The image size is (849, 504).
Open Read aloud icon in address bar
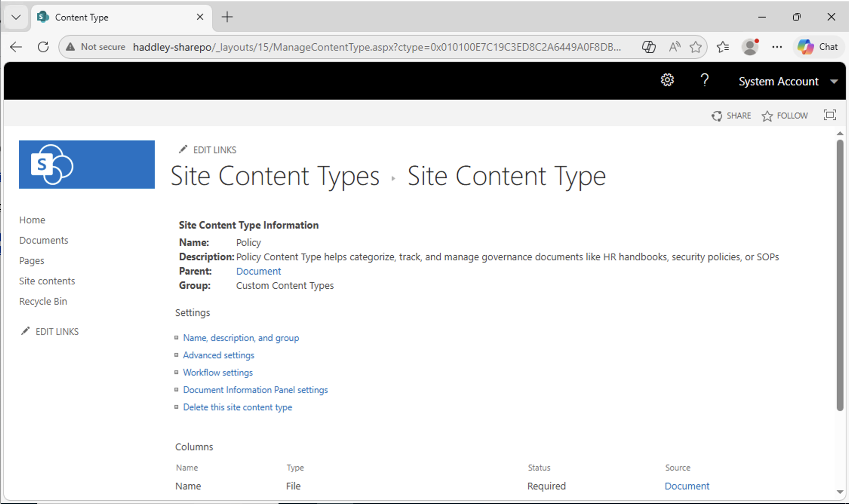click(x=674, y=47)
